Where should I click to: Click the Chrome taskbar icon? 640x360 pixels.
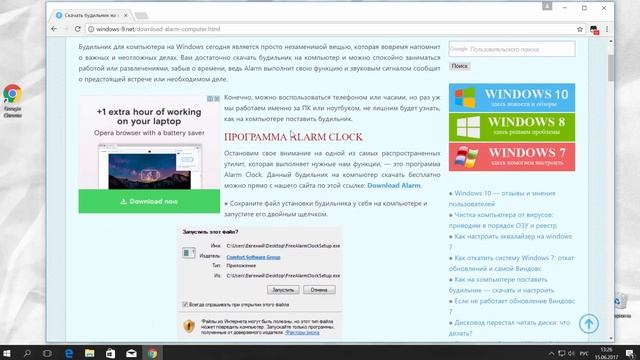click(x=152, y=353)
